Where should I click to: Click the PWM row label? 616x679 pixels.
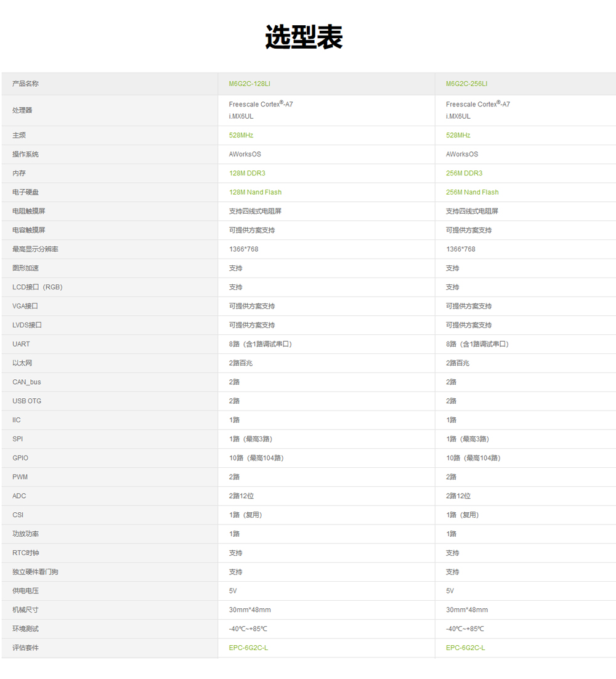20,477
